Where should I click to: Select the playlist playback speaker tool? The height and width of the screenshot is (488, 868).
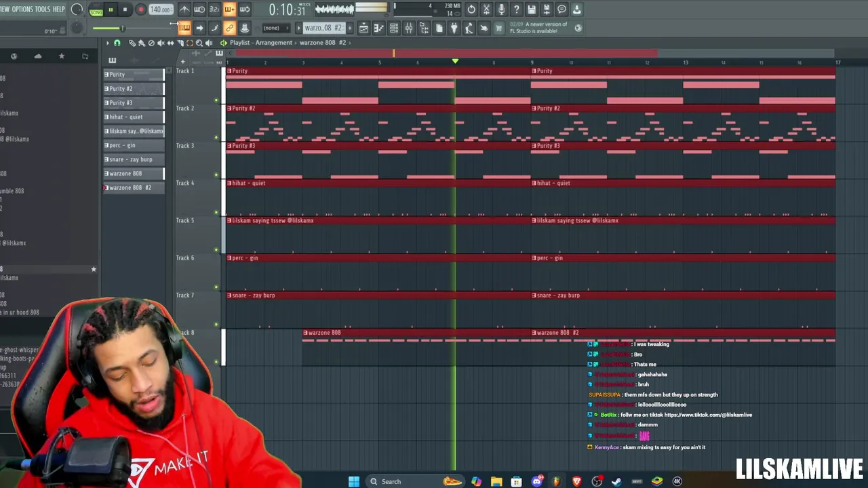click(x=209, y=43)
